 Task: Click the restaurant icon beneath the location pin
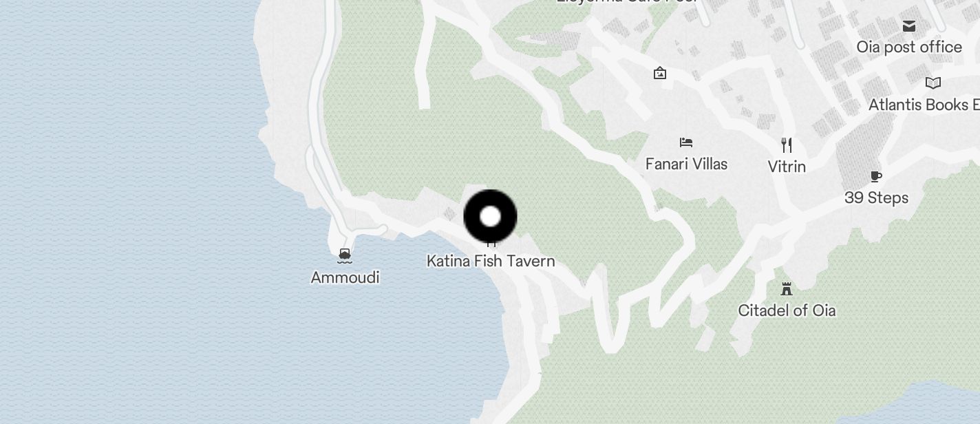(491, 244)
